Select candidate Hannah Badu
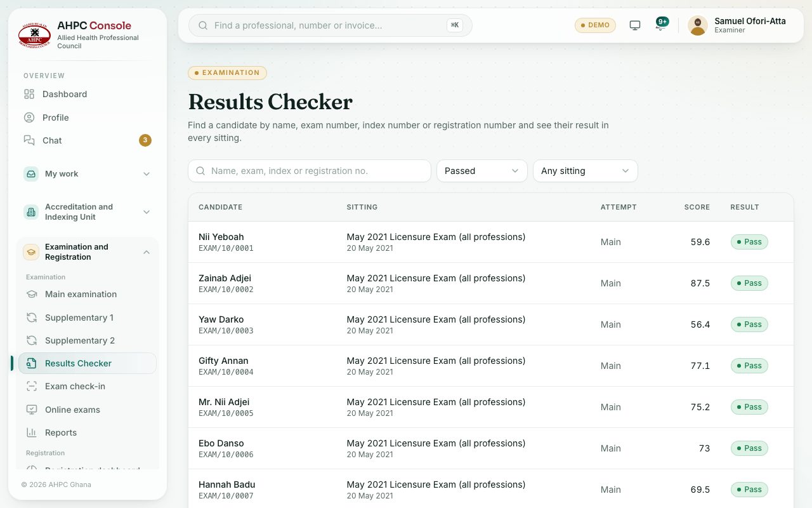Viewport: 812px width, 508px height. (226, 485)
